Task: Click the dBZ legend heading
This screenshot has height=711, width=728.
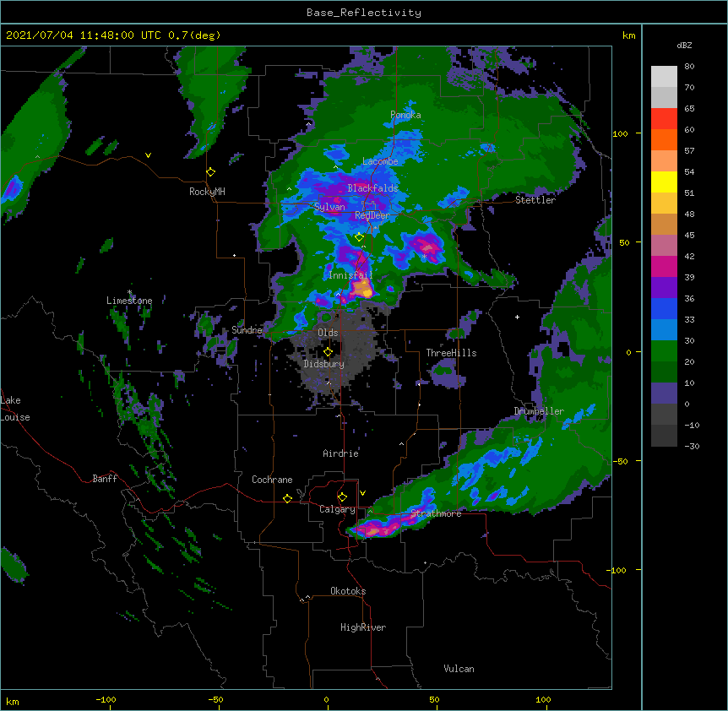Action: click(684, 45)
